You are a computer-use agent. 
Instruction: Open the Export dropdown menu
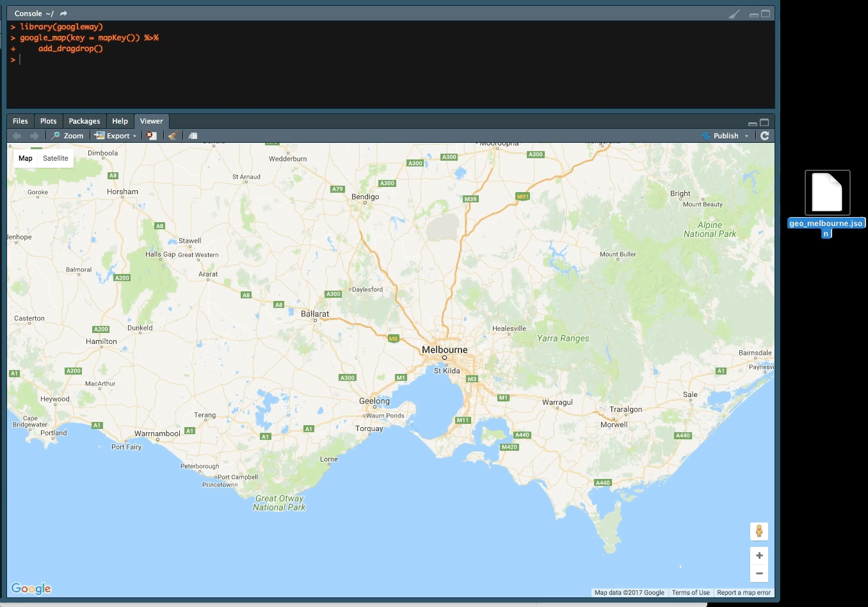click(x=115, y=136)
